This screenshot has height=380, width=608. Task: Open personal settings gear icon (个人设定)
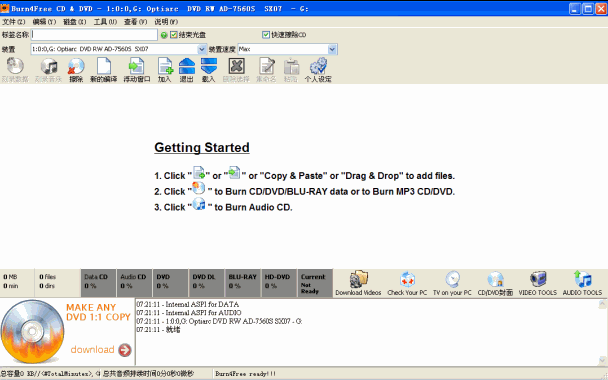pyautogui.click(x=318, y=66)
